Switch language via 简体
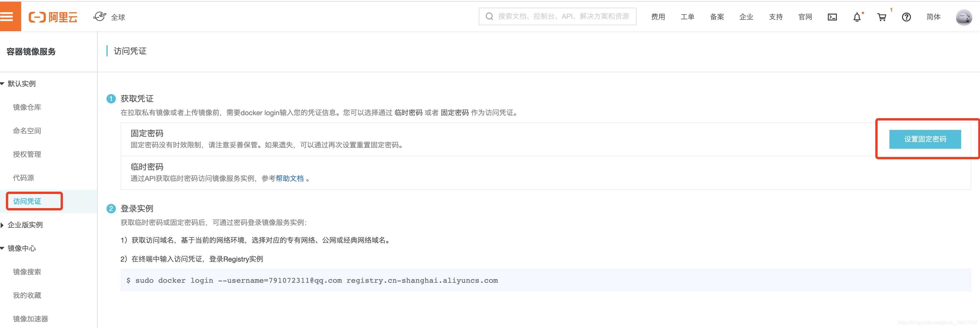980x328 pixels. [933, 17]
